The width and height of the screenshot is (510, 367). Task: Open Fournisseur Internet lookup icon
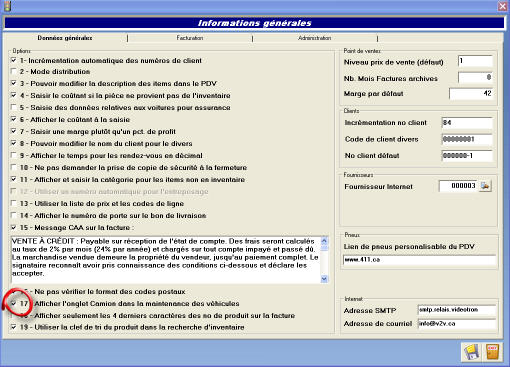tap(485, 186)
